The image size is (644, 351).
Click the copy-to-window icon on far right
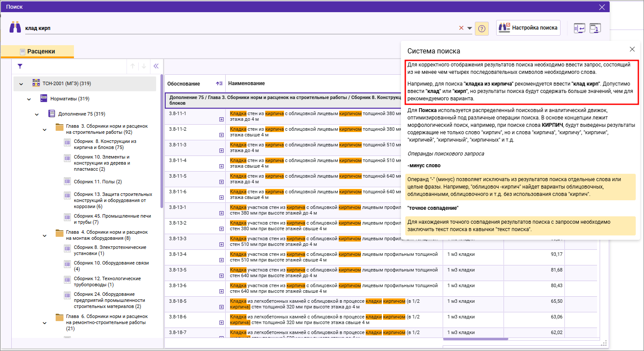click(595, 28)
